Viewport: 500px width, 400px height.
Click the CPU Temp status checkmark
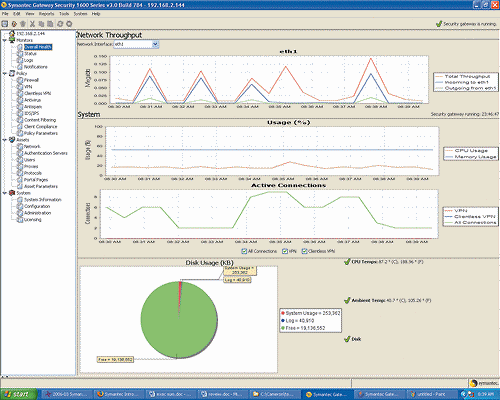[x=347, y=262]
